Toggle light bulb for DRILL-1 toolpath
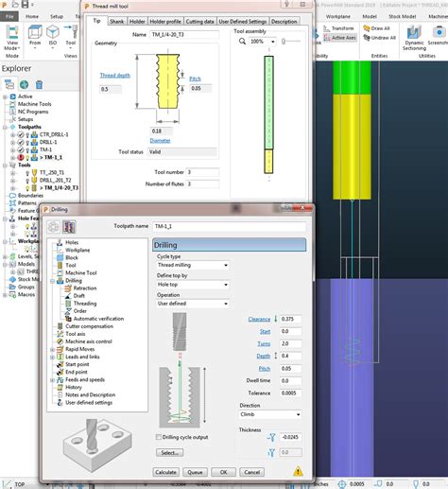This screenshot has height=489, width=448. (x=27, y=143)
